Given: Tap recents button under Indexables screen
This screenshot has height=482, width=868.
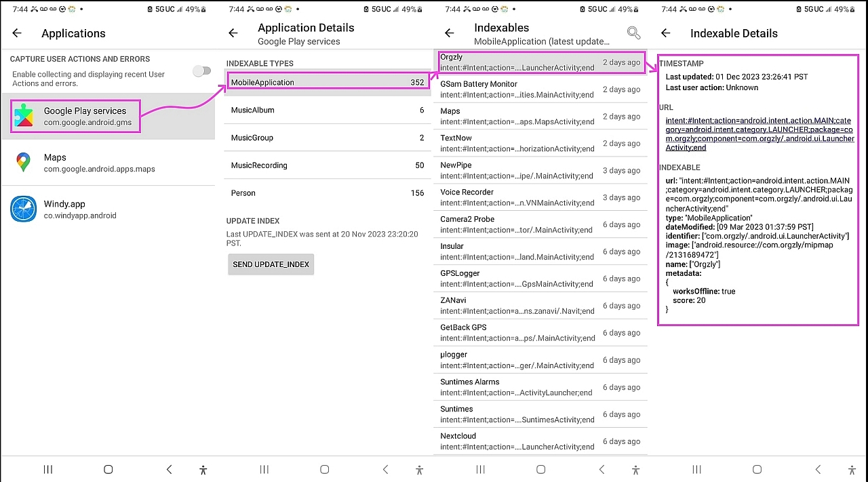Looking at the screenshot, I should click(x=481, y=469).
